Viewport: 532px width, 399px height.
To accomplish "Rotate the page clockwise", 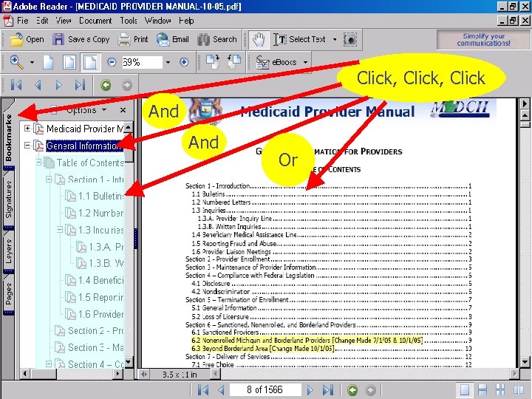I will 213,62.
